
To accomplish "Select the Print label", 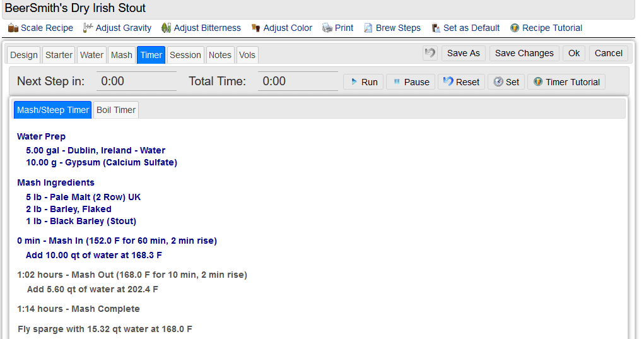I will pos(344,28).
